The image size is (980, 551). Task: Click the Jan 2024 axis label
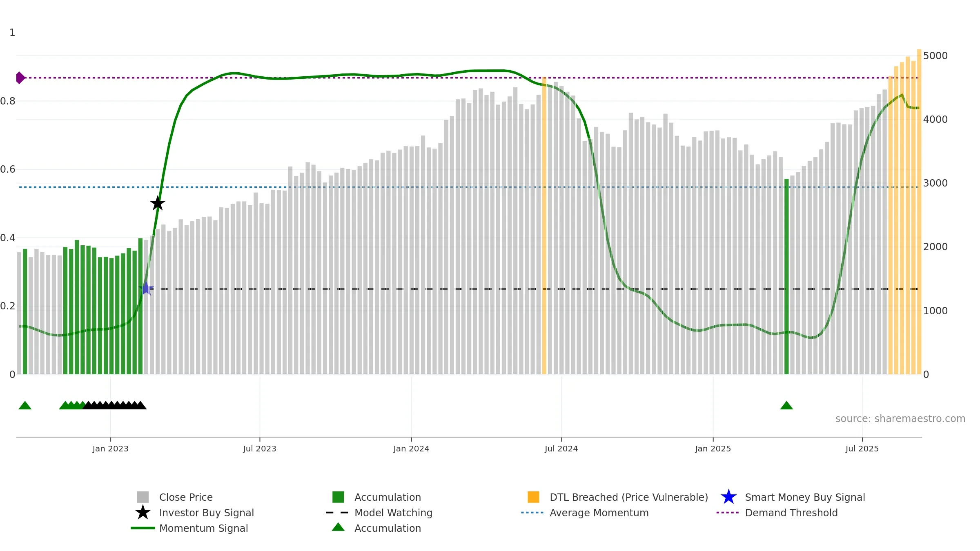pyautogui.click(x=411, y=449)
